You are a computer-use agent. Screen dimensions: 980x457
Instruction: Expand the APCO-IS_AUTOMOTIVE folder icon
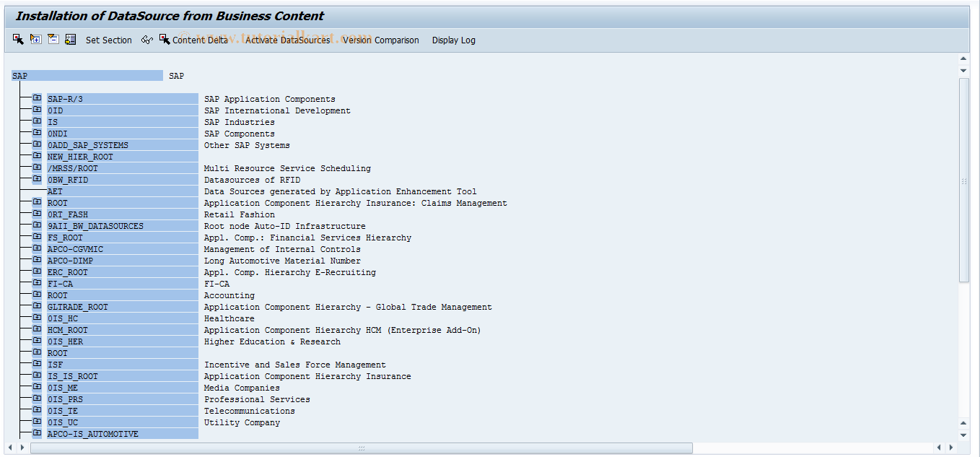37,433
